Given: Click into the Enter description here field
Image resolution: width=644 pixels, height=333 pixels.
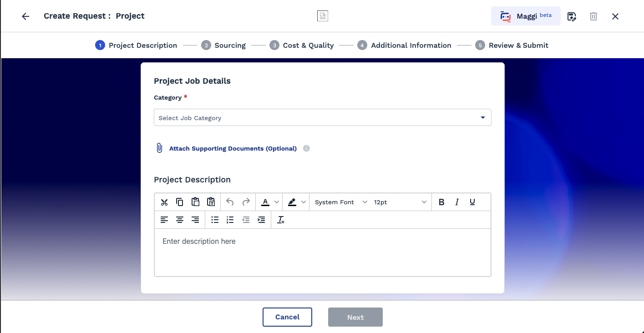Looking at the screenshot, I should (x=322, y=252).
